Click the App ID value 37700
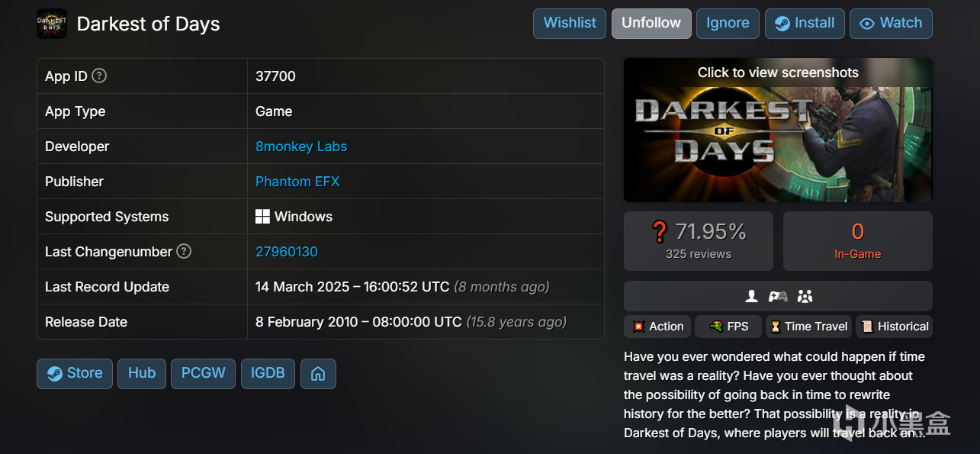Screen dimensions: 980x454 click(275, 76)
